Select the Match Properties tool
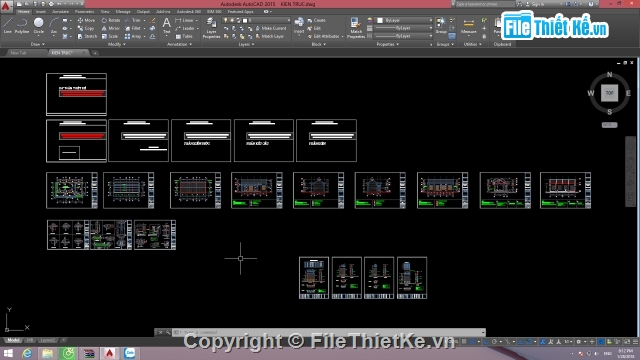 pyautogui.click(x=356, y=28)
